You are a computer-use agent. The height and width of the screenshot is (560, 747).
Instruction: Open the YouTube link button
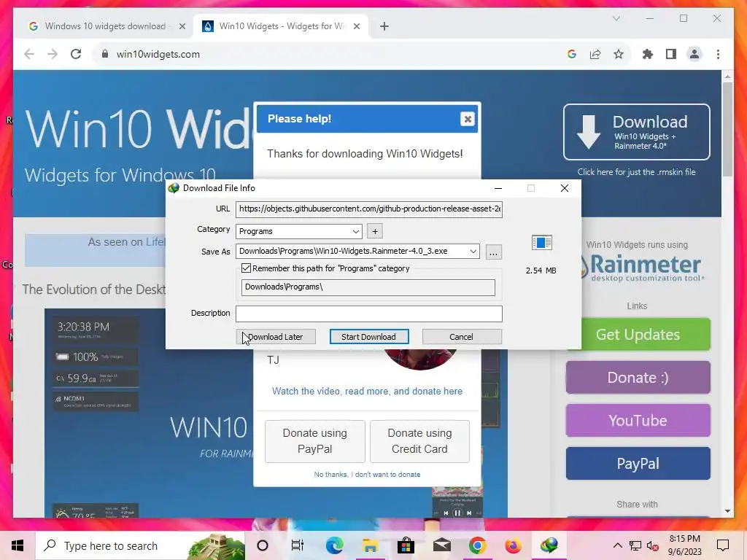point(638,421)
